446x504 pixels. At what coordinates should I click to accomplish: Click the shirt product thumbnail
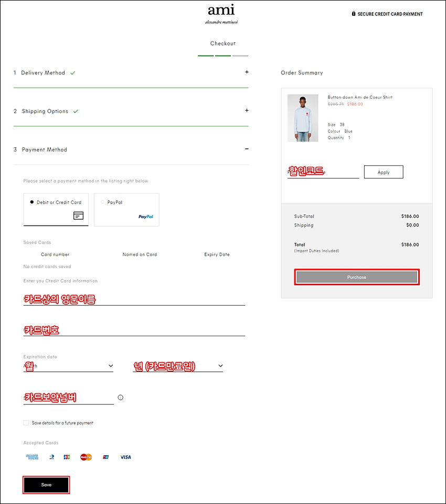(x=303, y=118)
